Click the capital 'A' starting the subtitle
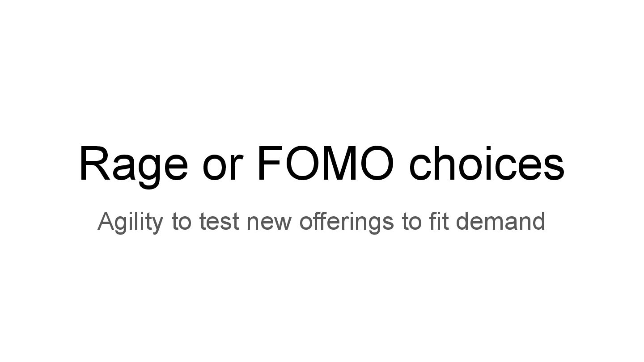The height and width of the screenshot is (362, 644). tap(106, 221)
